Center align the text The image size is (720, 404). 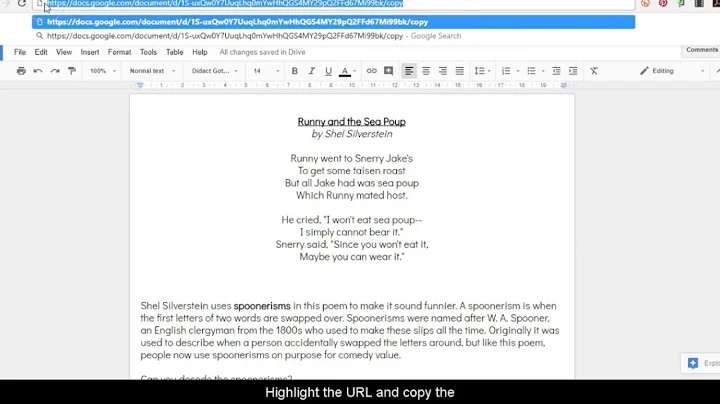tap(426, 71)
